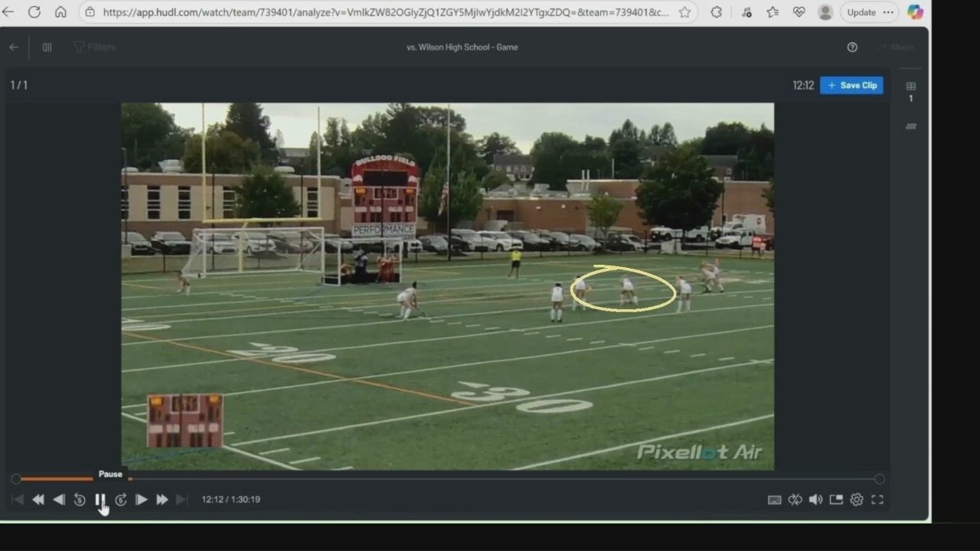The image size is (980, 551).
Task: Pause the video playback
Action: (x=100, y=500)
